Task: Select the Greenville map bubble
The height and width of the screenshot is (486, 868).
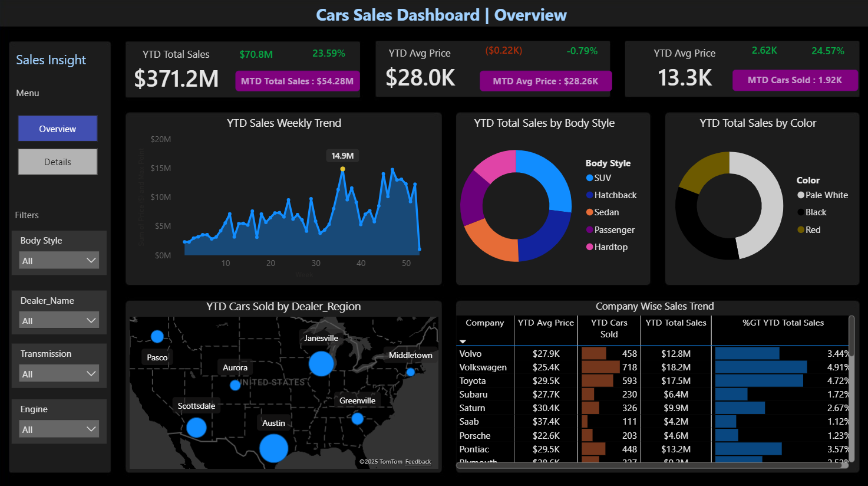Action: [357, 419]
